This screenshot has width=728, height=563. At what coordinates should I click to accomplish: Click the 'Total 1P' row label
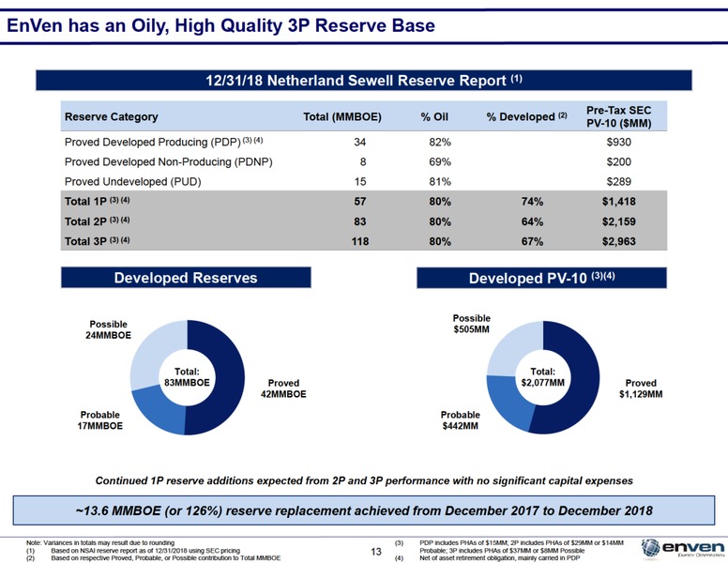coord(97,201)
